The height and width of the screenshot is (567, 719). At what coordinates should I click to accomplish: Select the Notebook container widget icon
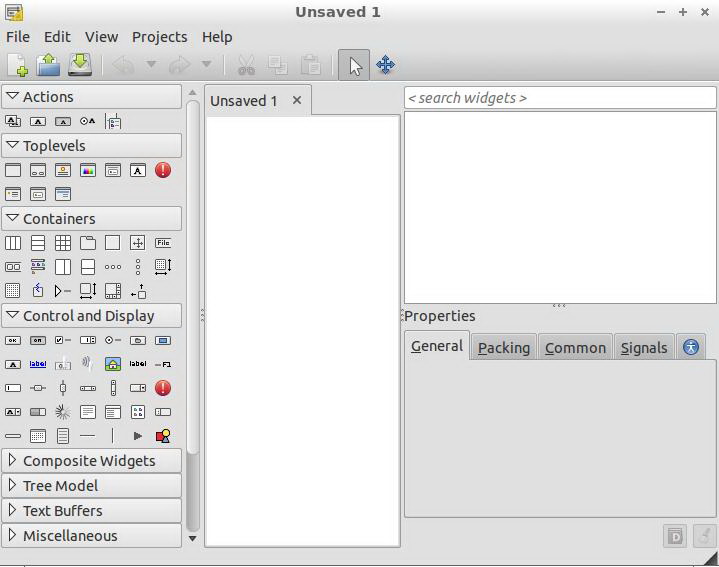click(88, 243)
